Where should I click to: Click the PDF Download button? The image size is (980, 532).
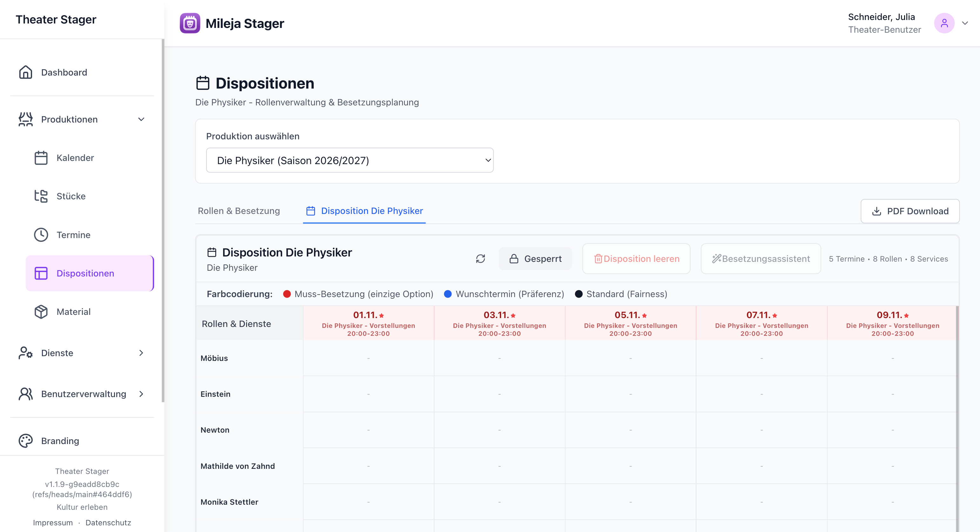pos(910,211)
